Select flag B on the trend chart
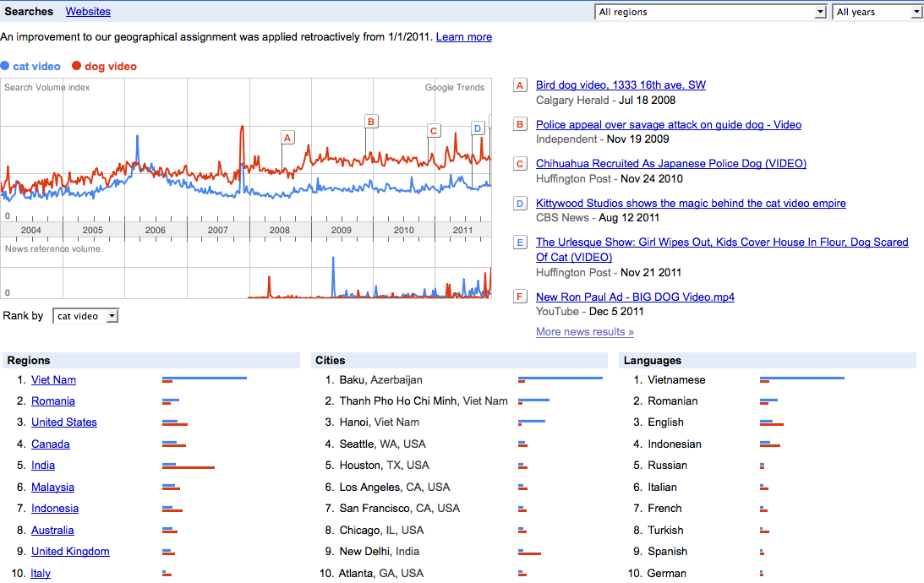The image size is (924, 583). (371, 122)
